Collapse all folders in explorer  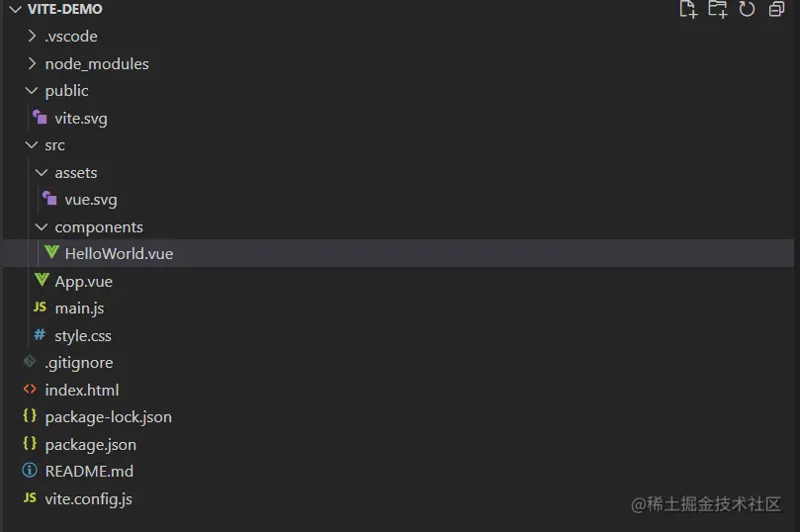tap(776, 10)
